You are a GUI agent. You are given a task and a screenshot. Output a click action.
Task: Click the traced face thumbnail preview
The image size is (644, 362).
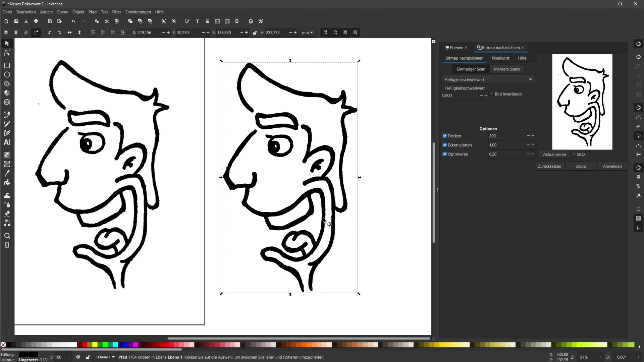point(582,101)
